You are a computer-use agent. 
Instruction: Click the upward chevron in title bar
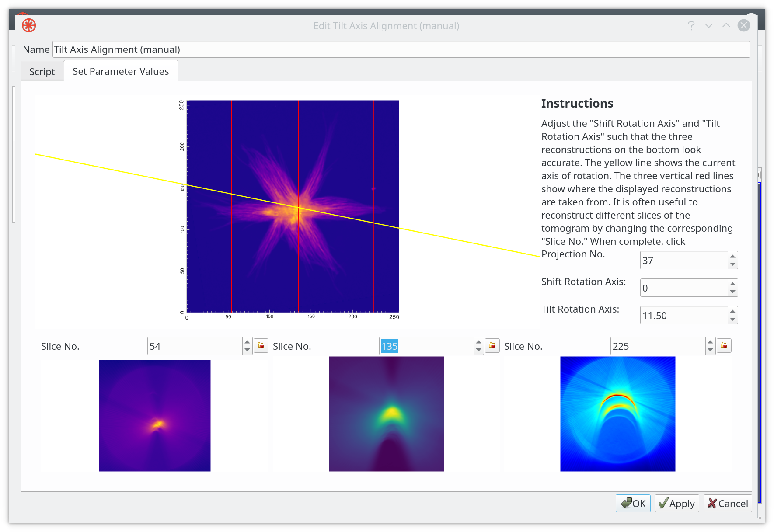(x=726, y=25)
